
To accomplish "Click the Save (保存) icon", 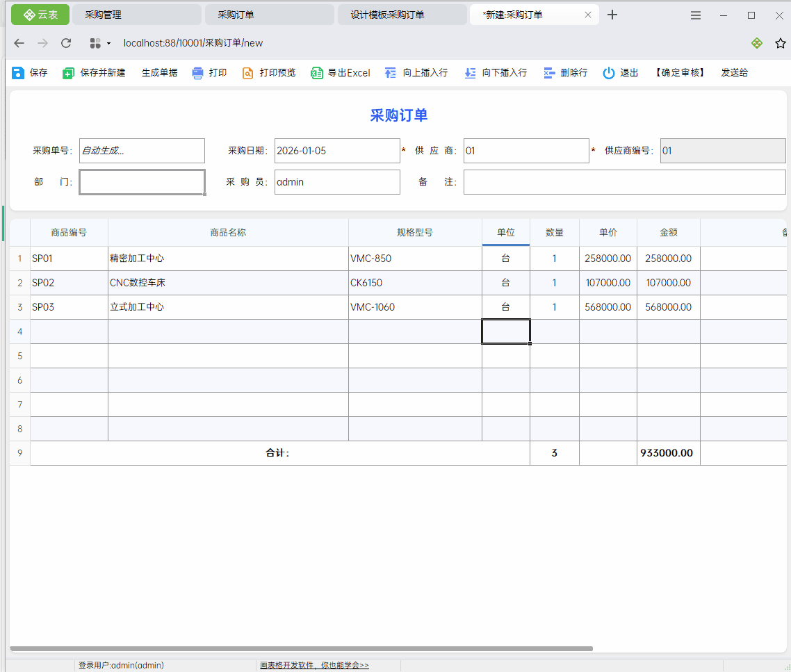I will 18,73.
